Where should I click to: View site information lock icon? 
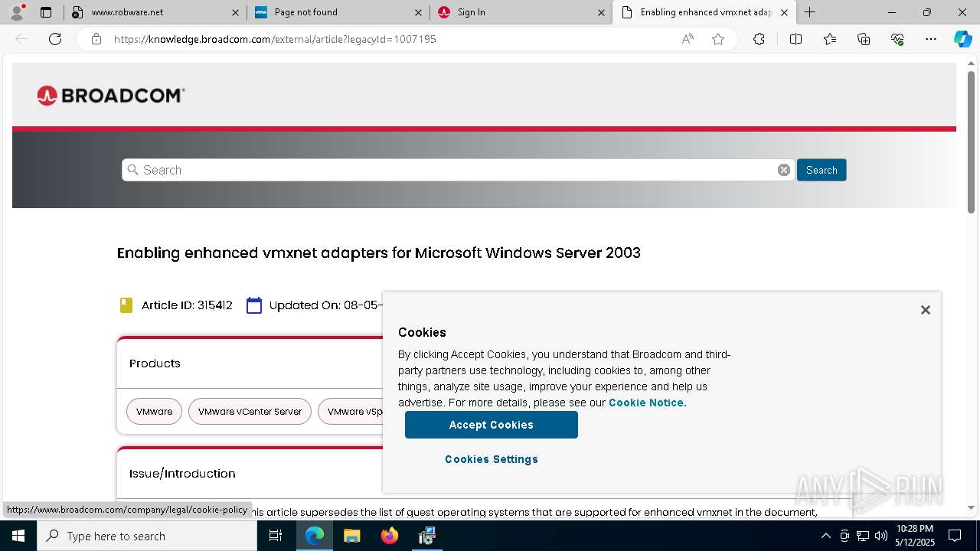[x=96, y=39]
